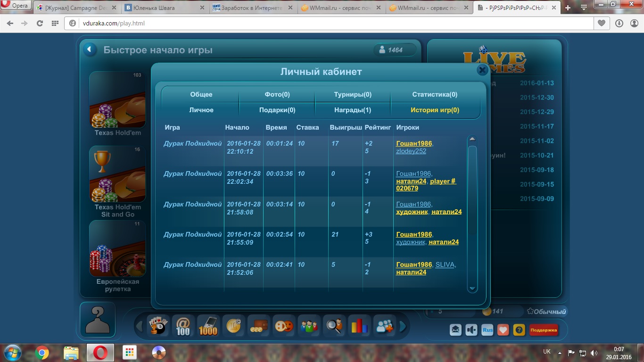The height and width of the screenshot is (362, 644).
Task: Open Windows Start menu
Action: click(13, 353)
